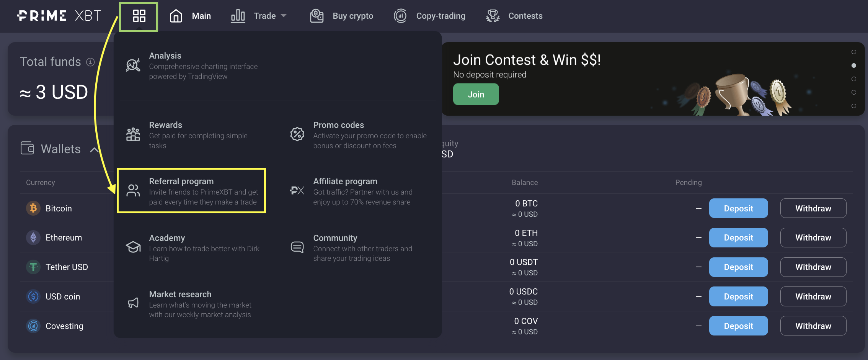Select the last banner carousel dot
The image size is (868, 360).
click(x=853, y=106)
